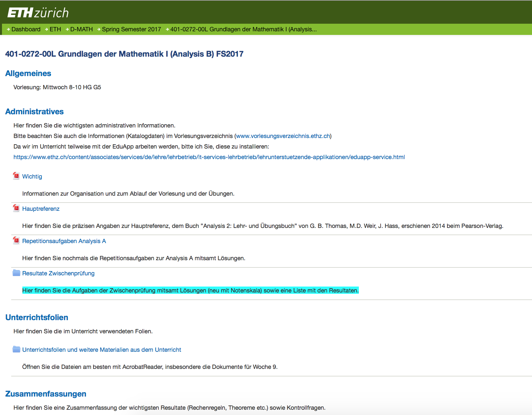Navigate to D-MATH breadcrumb item
The height and width of the screenshot is (415, 532).
point(81,29)
